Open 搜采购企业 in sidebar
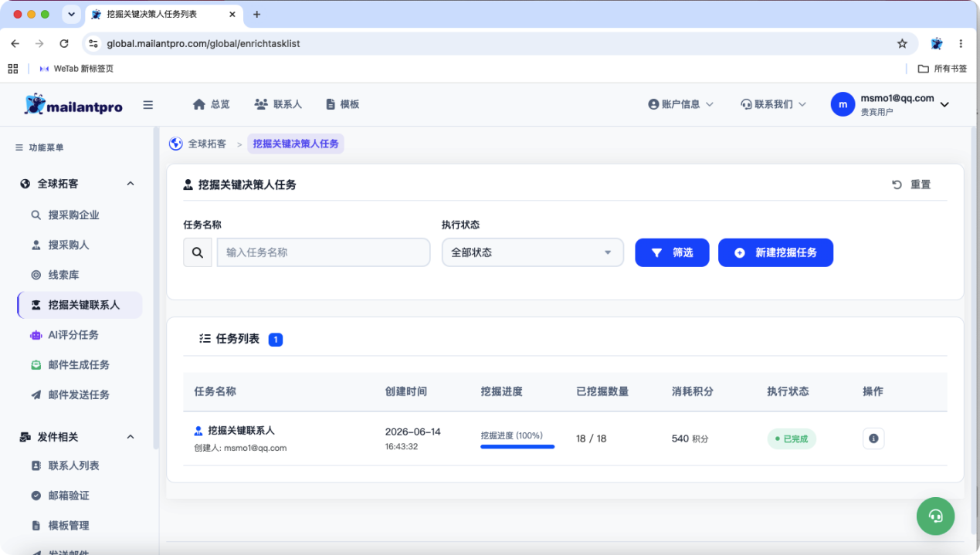 click(x=73, y=215)
